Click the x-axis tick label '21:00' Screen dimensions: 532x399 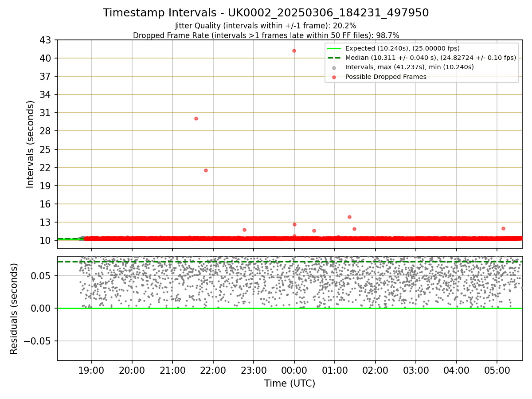click(x=172, y=370)
